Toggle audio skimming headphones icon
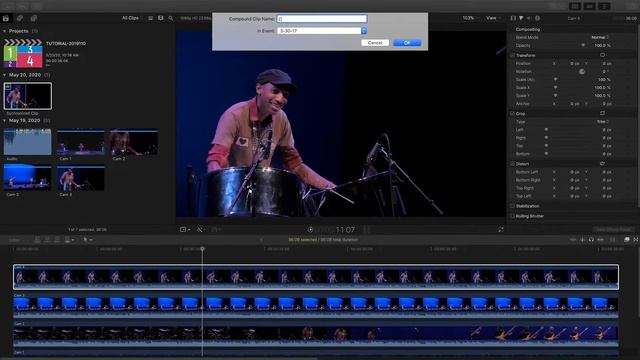 click(591, 240)
